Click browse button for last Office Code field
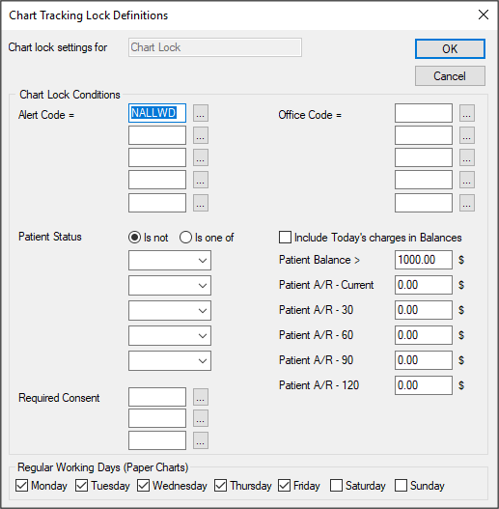The width and height of the screenshot is (499, 509). click(467, 203)
